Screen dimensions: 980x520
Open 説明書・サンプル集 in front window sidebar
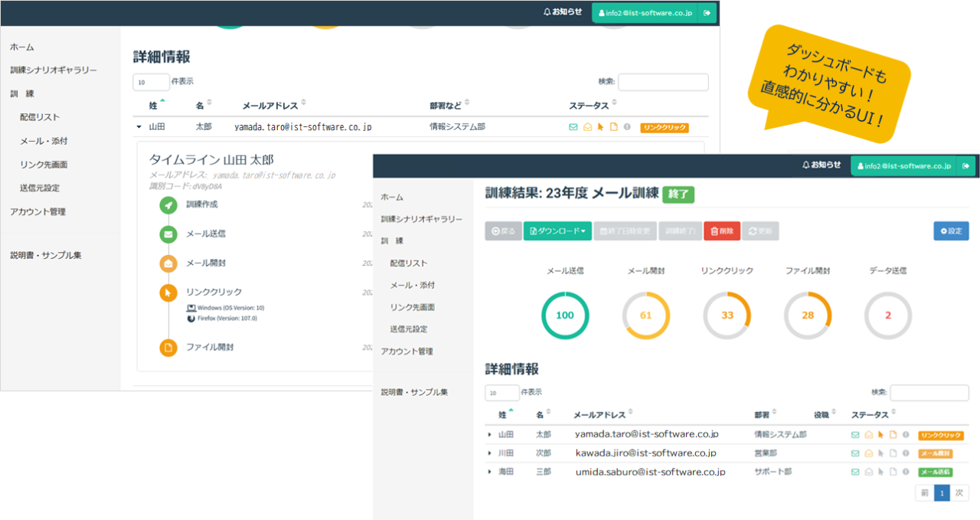(414, 392)
